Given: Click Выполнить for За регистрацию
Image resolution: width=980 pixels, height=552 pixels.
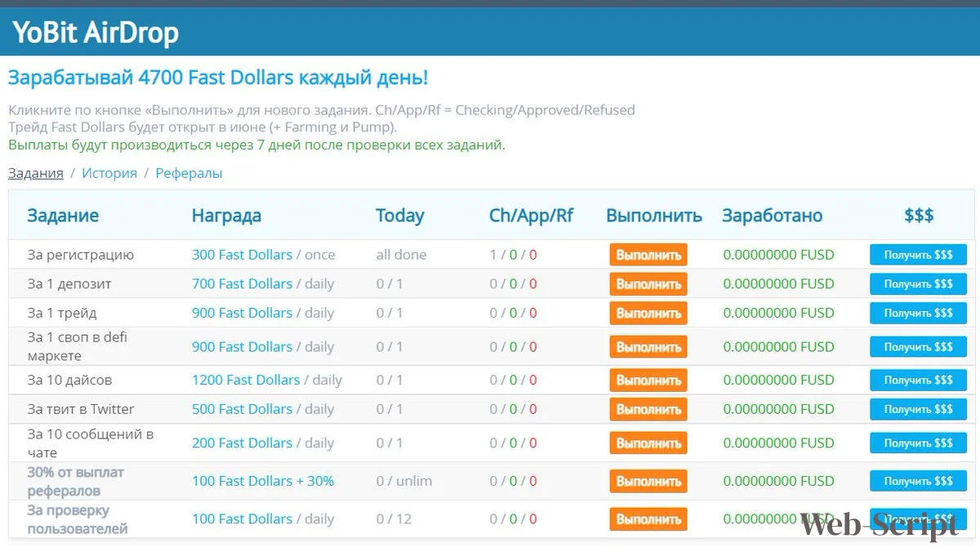Looking at the screenshot, I should coord(648,255).
